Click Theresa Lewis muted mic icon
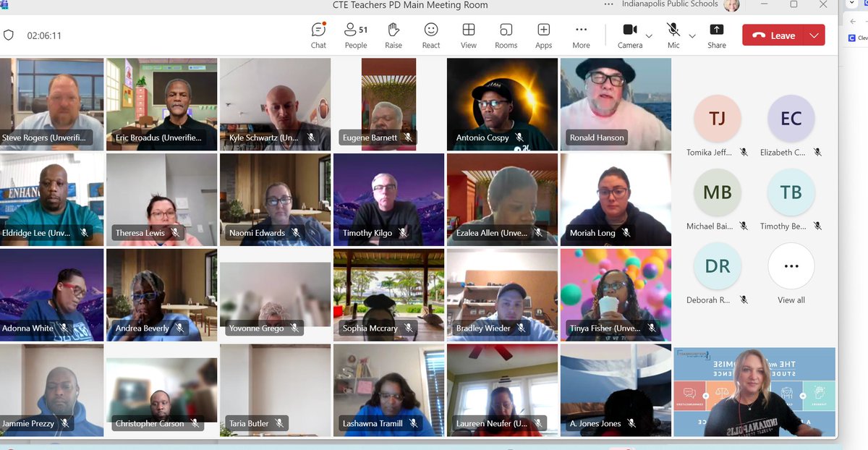The height and width of the screenshot is (450, 868). (174, 233)
